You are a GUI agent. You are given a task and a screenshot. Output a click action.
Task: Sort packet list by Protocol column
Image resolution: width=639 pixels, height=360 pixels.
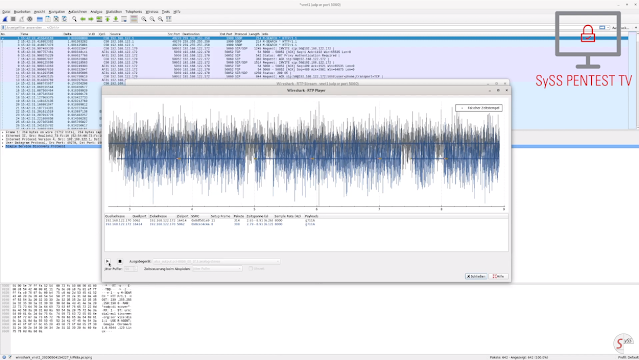240,34
